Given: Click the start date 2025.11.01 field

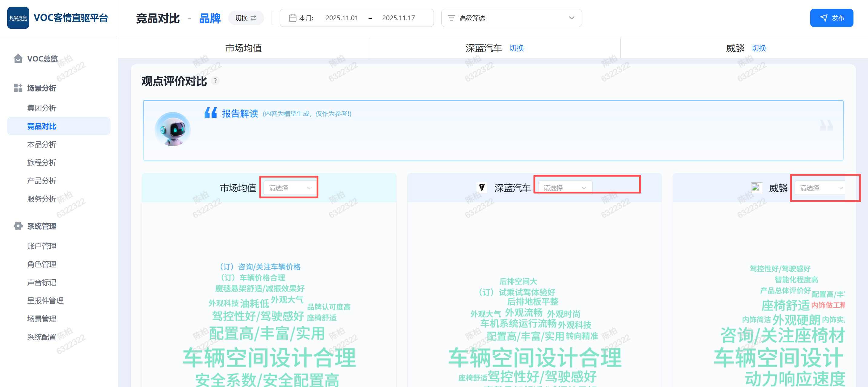Looking at the screenshot, I should (x=341, y=18).
